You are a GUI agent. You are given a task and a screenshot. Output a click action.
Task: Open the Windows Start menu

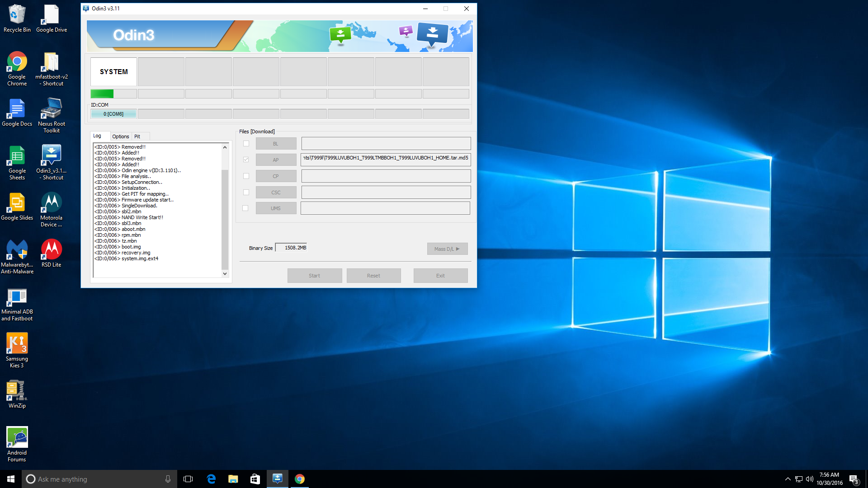11,479
